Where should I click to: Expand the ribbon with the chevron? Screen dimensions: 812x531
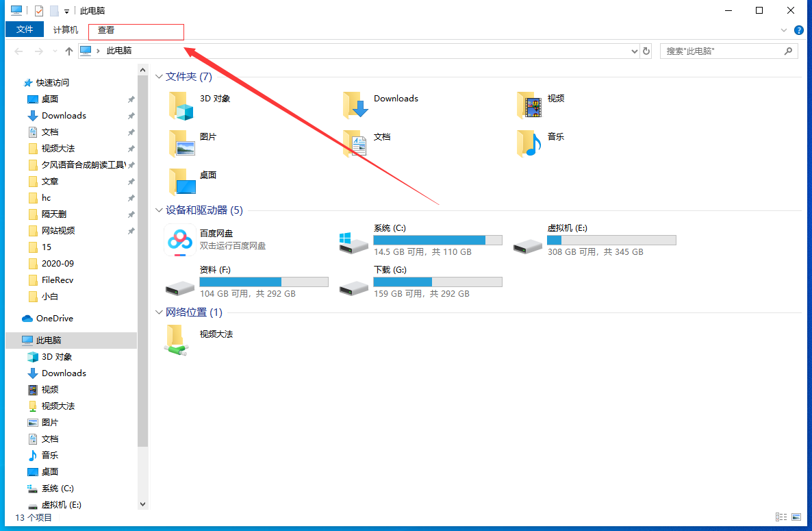784,30
